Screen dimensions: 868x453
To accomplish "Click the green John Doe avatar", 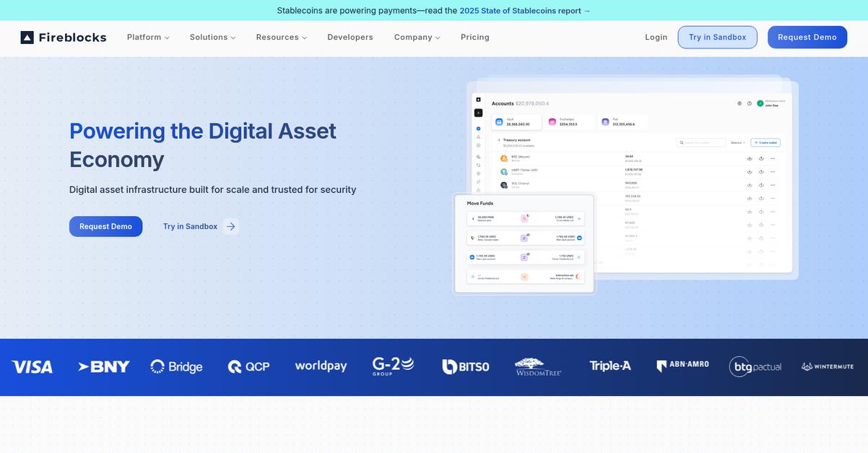I will (x=760, y=103).
